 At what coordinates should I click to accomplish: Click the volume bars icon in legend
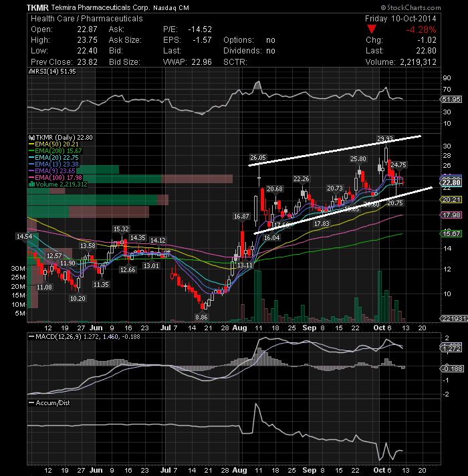[x=31, y=185]
